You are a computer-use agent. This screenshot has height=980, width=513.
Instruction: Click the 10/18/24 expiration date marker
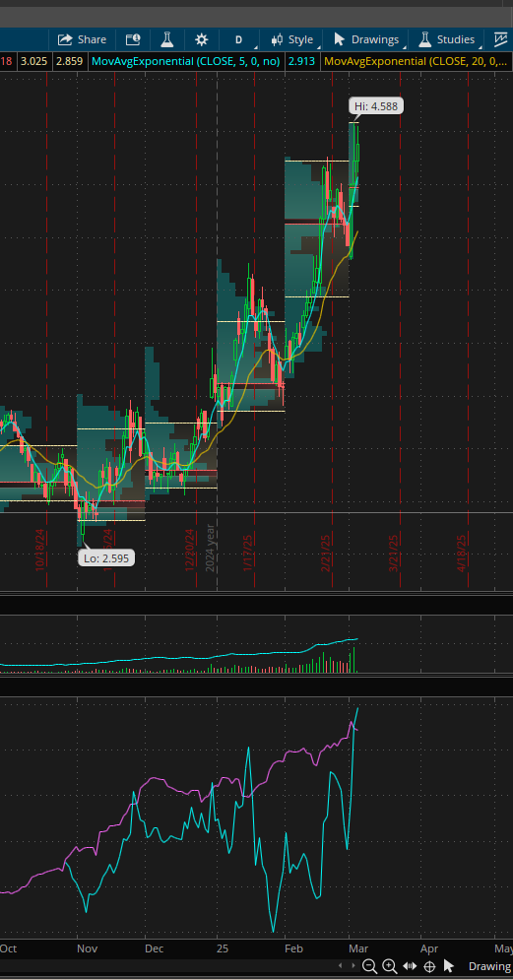click(x=40, y=550)
